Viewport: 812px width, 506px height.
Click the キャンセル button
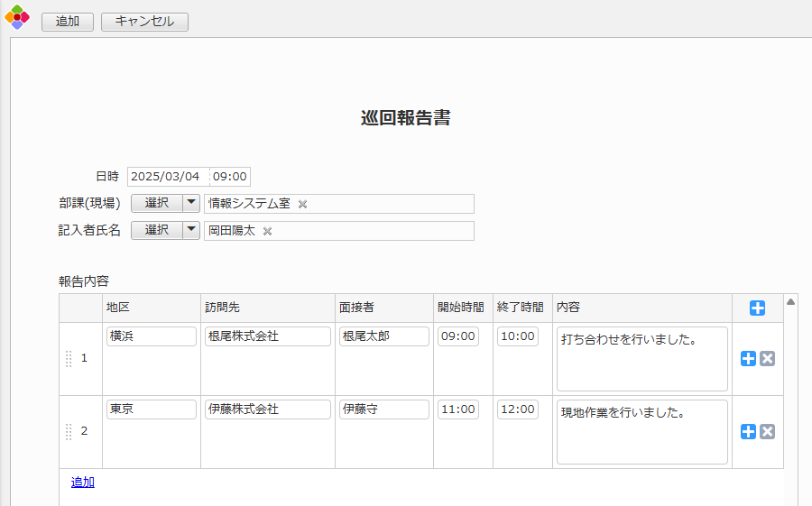(144, 22)
